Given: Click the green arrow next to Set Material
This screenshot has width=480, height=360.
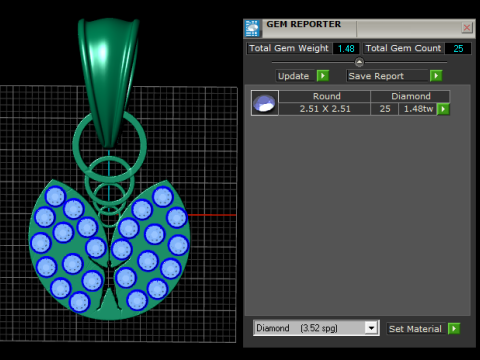Looking at the screenshot, I should click(x=454, y=329).
